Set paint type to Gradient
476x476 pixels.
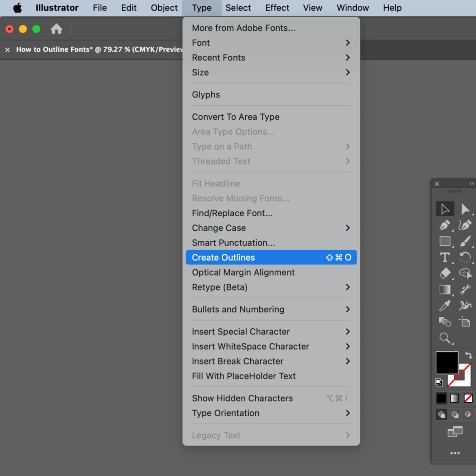tap(455, 398)
